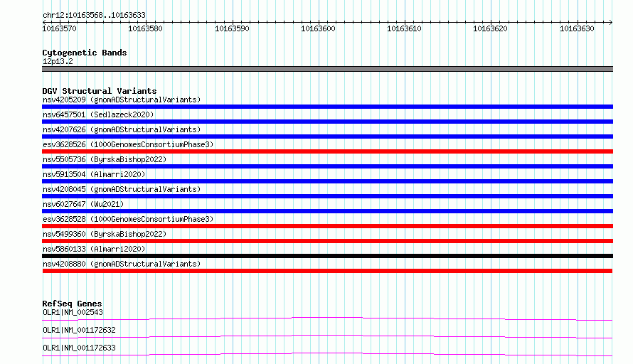The image size is (633, 364).
Task: Select the 12p13.2 band label
Action: [58, 61]
